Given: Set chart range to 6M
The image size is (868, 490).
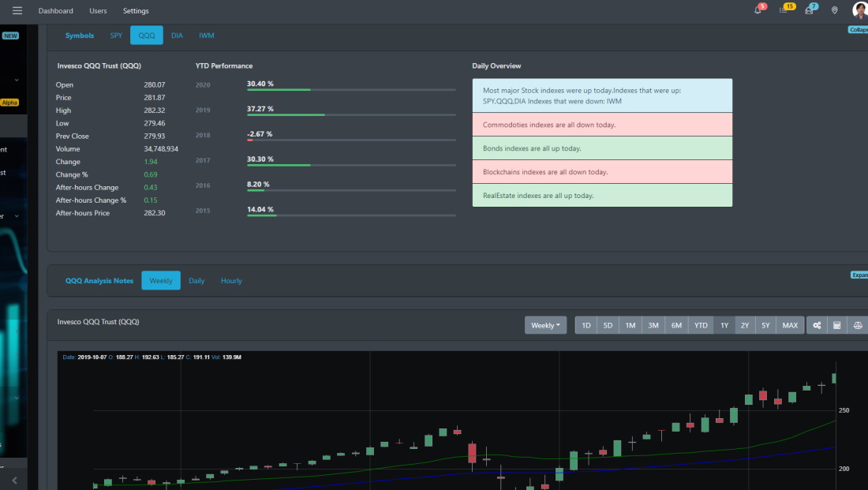Looking at the screenshot, I should [676, 325].
